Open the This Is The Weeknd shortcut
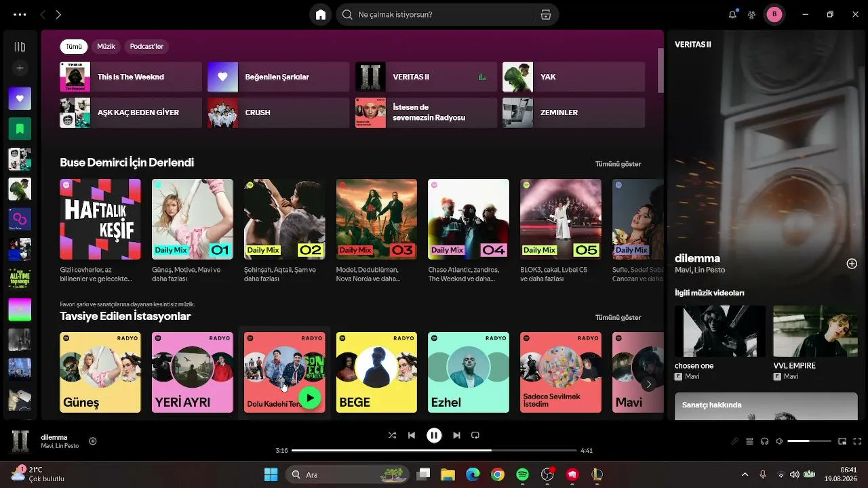 (x=131, y=77)
